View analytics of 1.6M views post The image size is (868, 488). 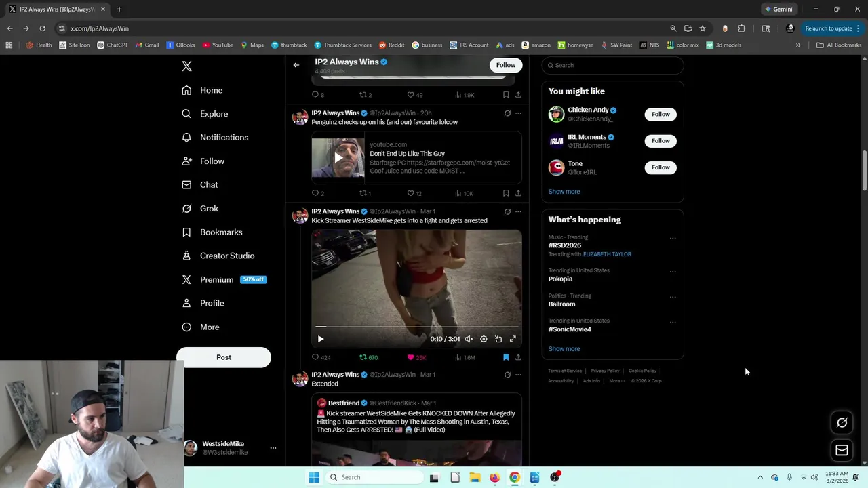pyautogui.click(x=465, y=357)
